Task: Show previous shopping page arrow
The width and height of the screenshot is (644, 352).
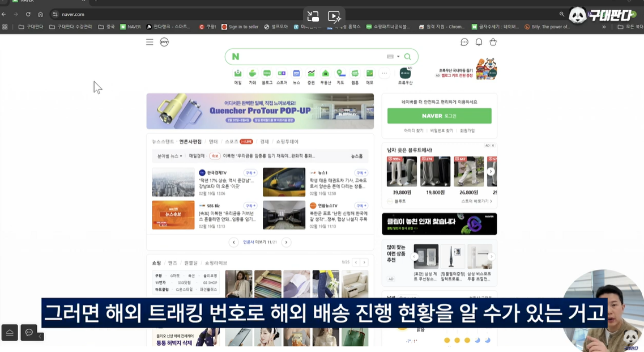Action: [356, 262]
